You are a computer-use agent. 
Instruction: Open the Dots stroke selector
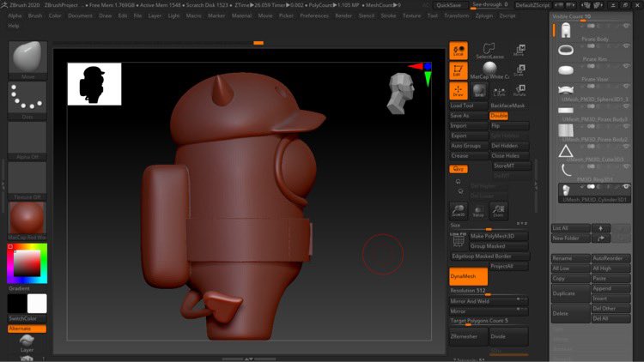coord(27,100)
